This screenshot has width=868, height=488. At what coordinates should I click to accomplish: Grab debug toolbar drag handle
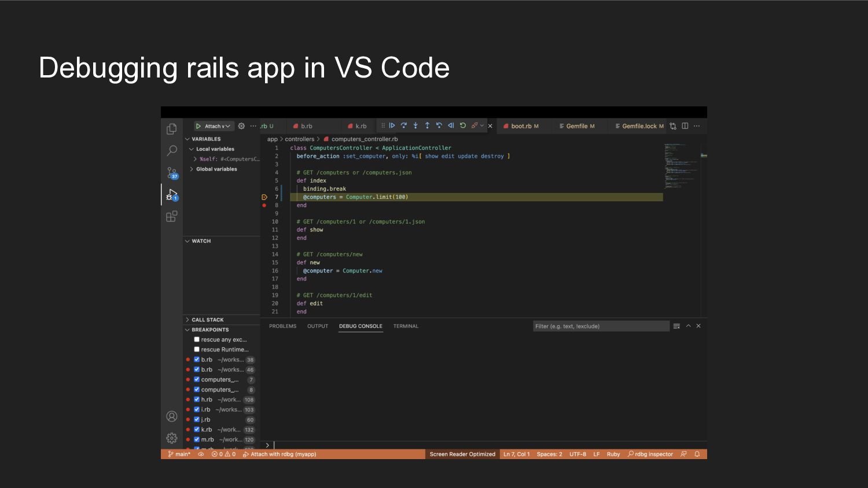[383, 125]
